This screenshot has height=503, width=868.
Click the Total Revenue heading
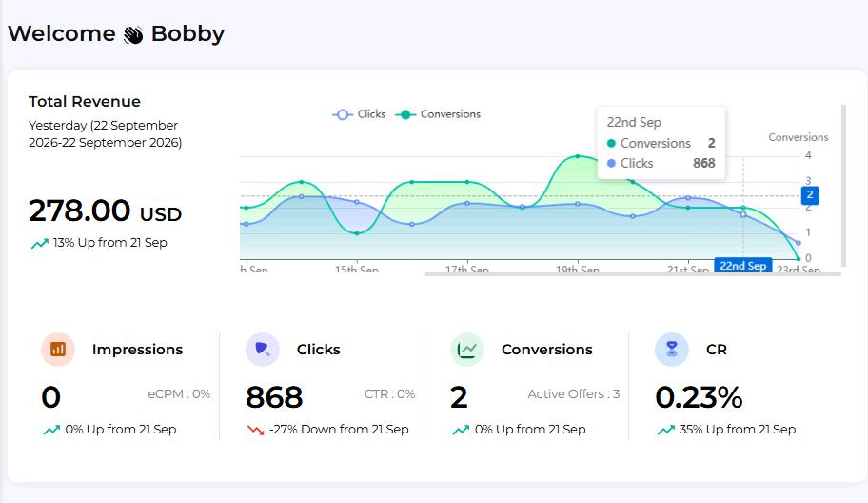pyautogui.click(x=85, y=101)
